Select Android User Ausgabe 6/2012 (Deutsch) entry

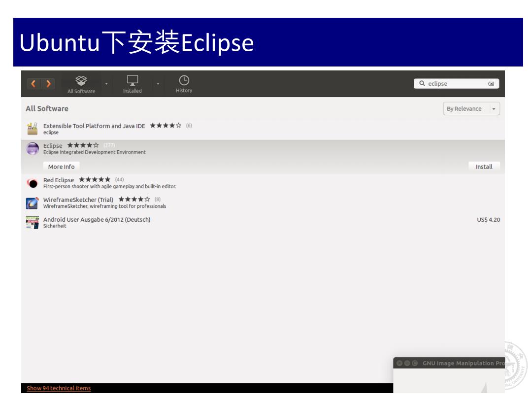[x=263, y=223]
